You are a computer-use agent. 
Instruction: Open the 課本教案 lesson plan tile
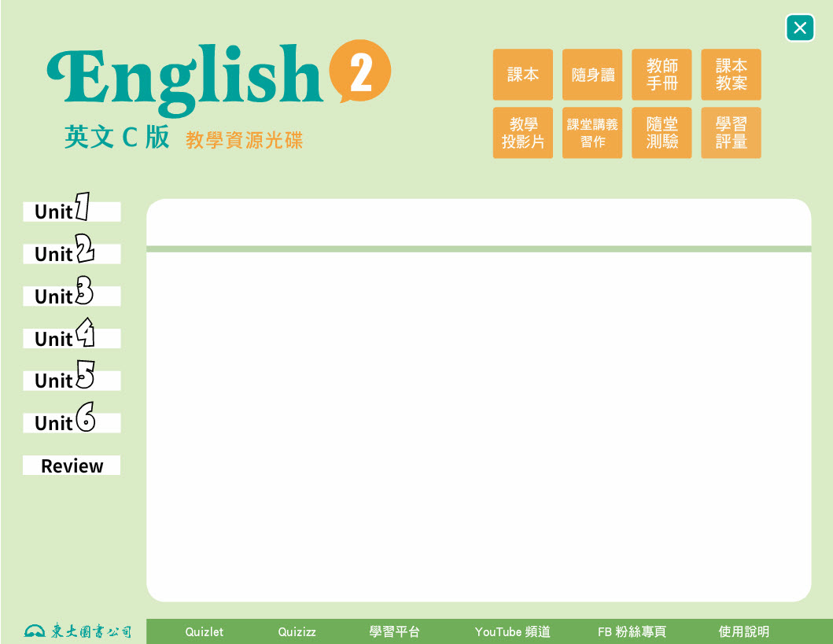[x=731, y=75]
